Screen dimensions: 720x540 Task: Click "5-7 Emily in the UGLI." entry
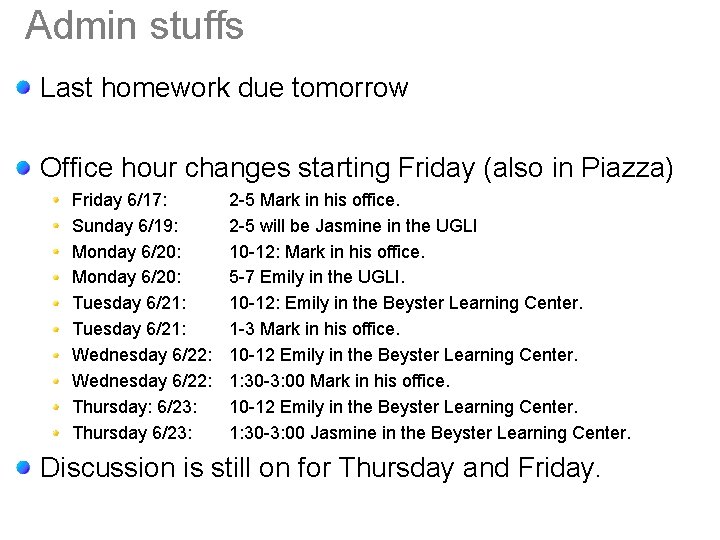318,277
